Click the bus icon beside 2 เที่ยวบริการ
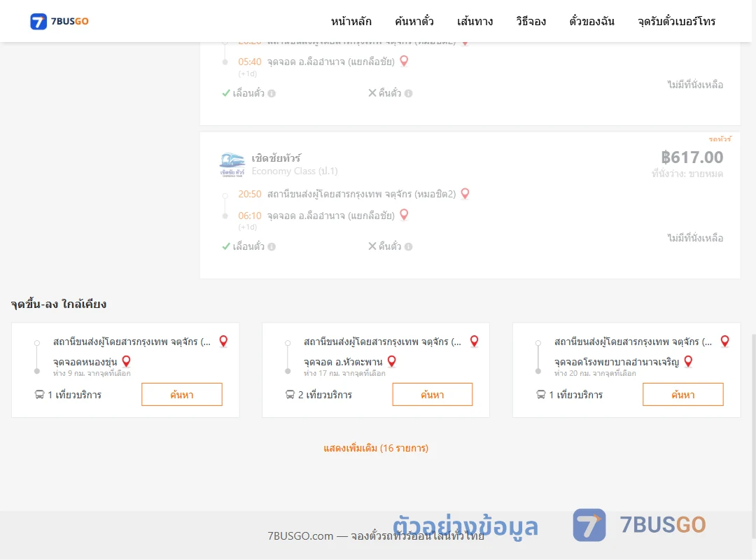Viewport: 756px width, 560px height. coord(290,395)
